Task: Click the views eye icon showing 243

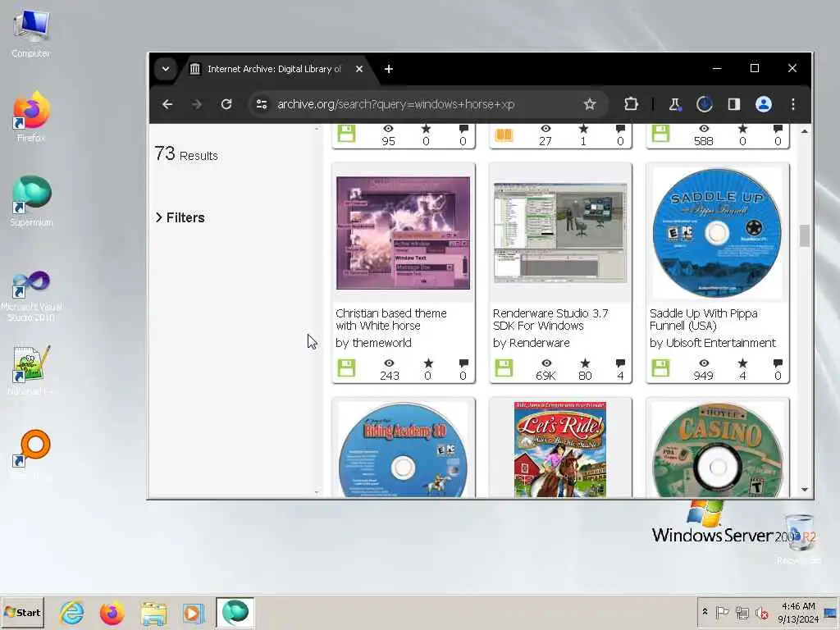Action: click(x=390, y=363)
